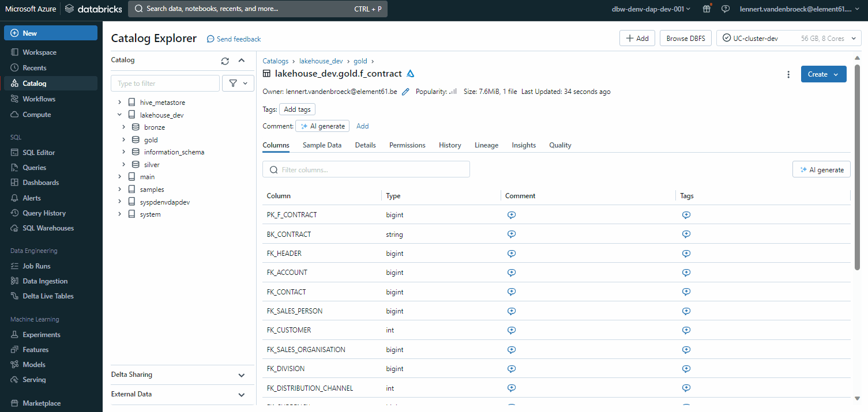The image size is (868, 412).
Task: Open SQL Editor from sidebar
Action: point(39,153)
